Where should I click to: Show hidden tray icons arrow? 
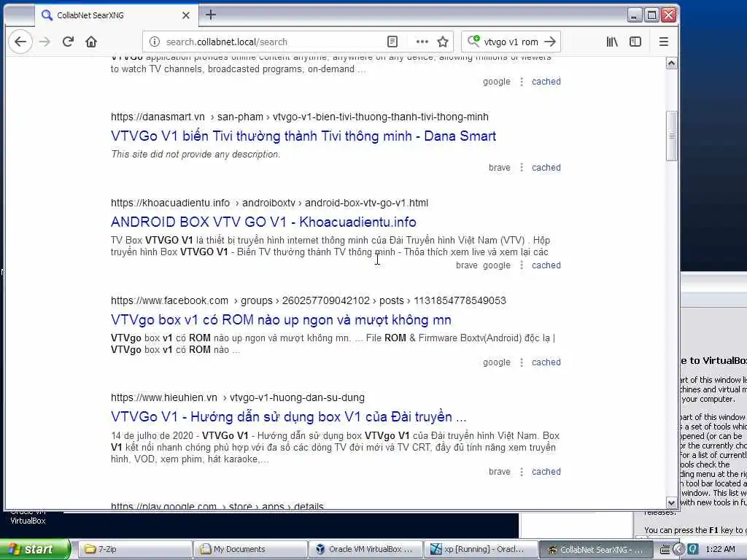[679, 550]
